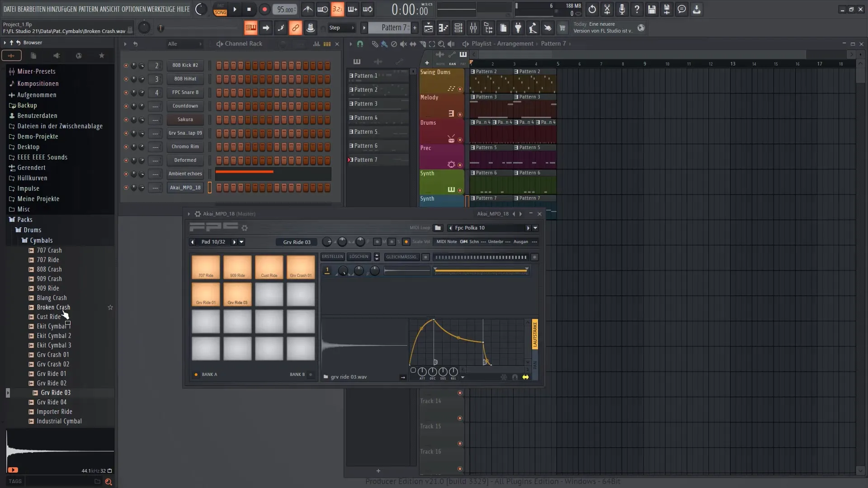Choose the playlist zoom magnifier tool
Image resolution: width=868 pixels, height=488 pixels.
click(441, 44)
